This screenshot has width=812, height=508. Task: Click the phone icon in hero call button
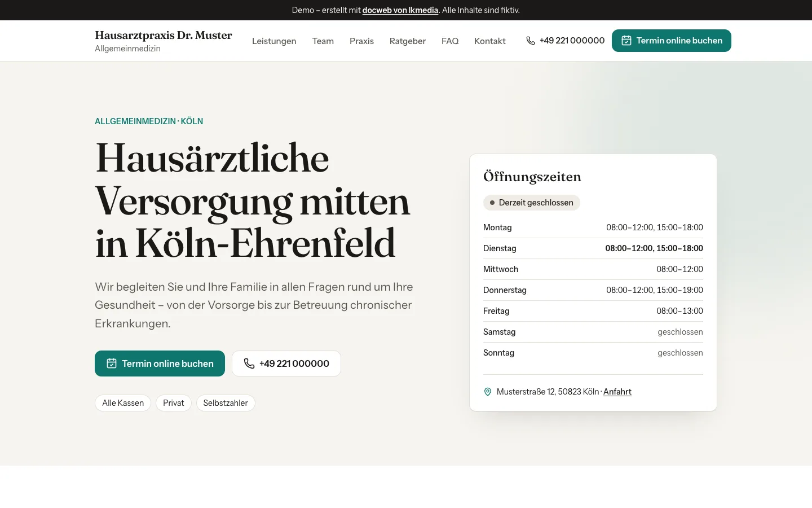249,364
